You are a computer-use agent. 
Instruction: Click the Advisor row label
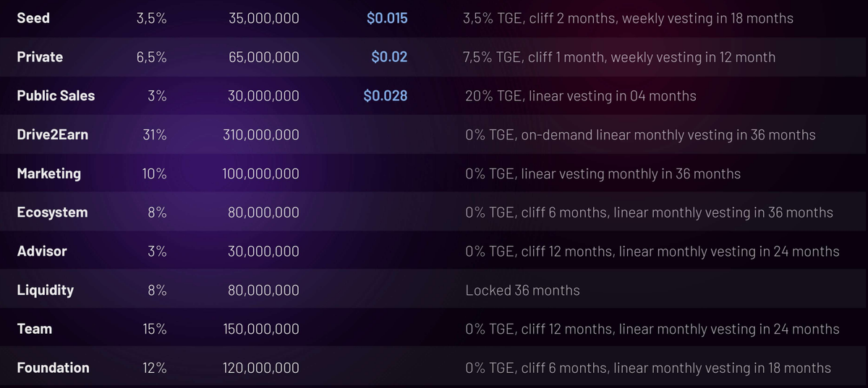click(x=42, y=251)
